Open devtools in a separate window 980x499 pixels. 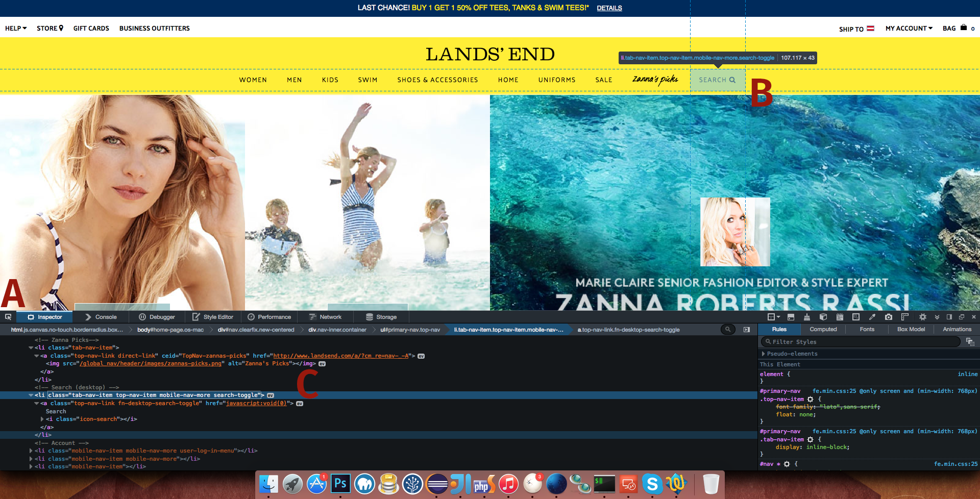coord(962,317)
